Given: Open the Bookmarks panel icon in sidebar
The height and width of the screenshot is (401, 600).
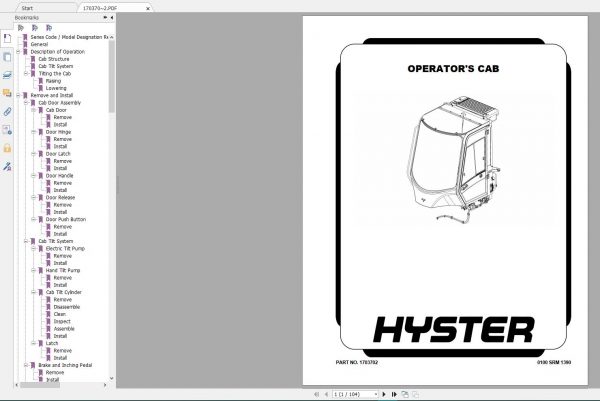Looking at the screenshot, I should (x=7, y=38).
